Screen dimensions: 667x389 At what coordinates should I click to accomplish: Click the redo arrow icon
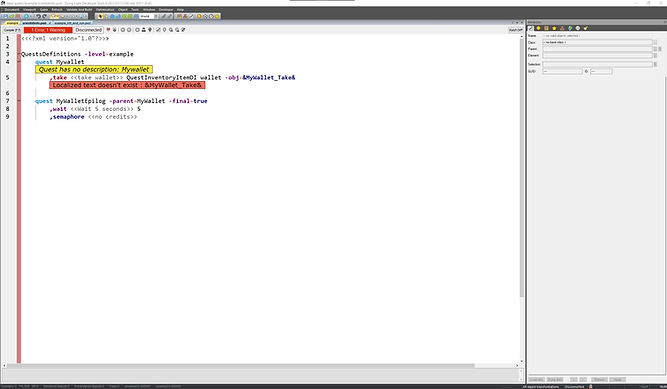(x=45, y=16)
